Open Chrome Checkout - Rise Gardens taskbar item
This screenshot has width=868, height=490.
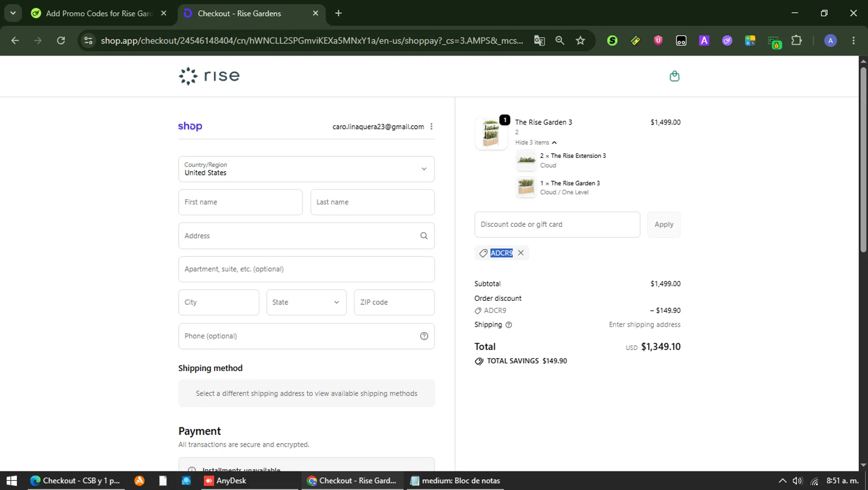point(352,481)
